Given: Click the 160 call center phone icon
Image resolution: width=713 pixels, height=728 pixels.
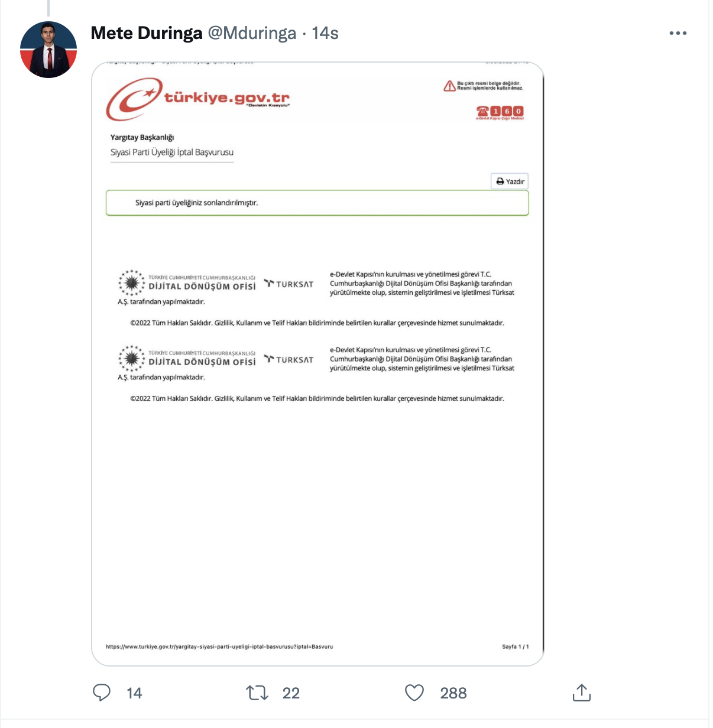Looking at the screenshot, I should click(500, 112).
